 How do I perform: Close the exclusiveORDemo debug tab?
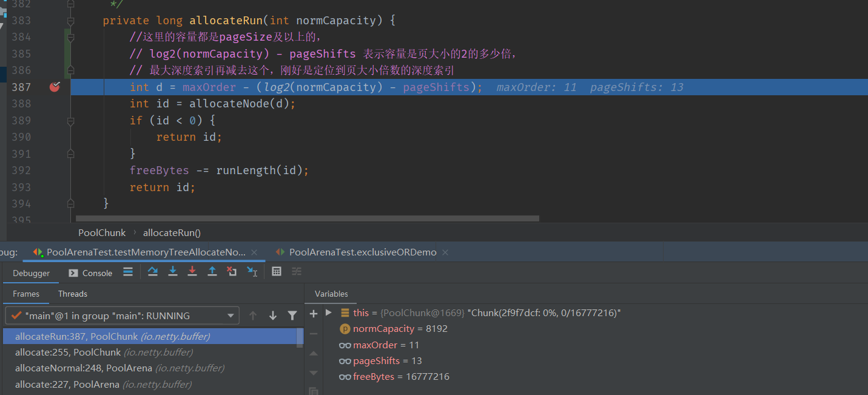(445, 252)
